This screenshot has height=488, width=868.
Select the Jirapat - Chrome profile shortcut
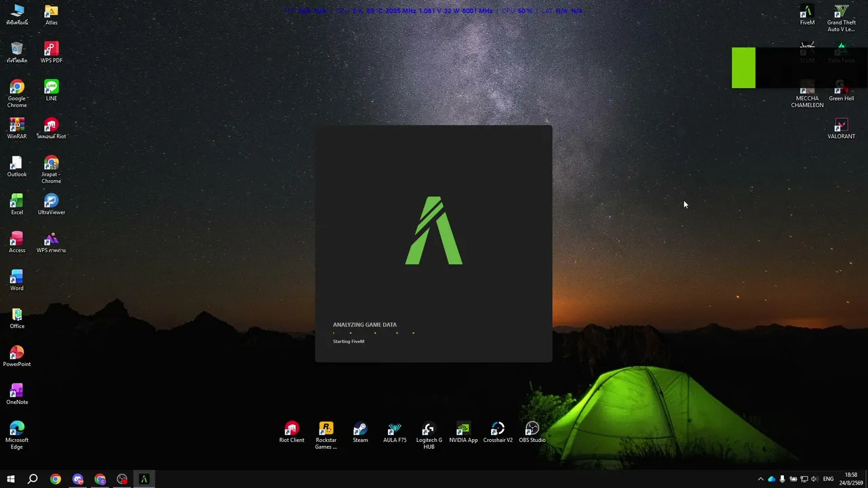pyautogui.click(x=51, y=170)
